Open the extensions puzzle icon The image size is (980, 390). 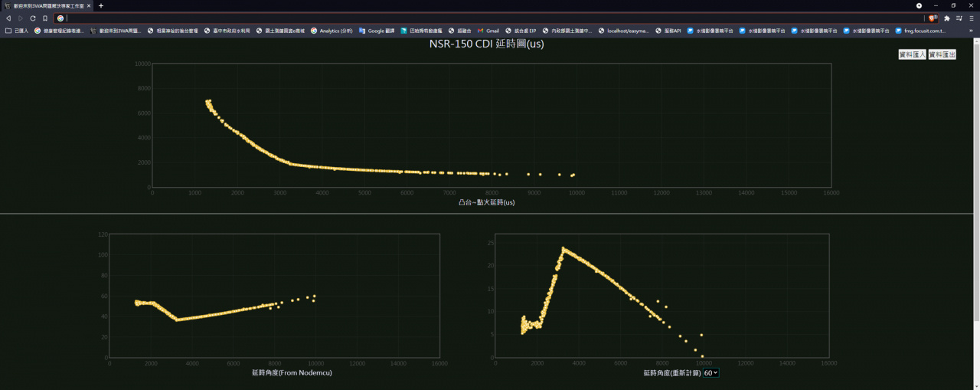(x=947, y=18)
